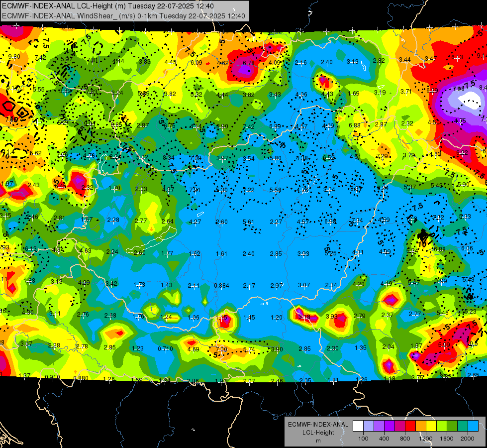Viewport: 487px width, 448px height.
Task: Select the sky blue legend swatch
Action: click(473, 426)
